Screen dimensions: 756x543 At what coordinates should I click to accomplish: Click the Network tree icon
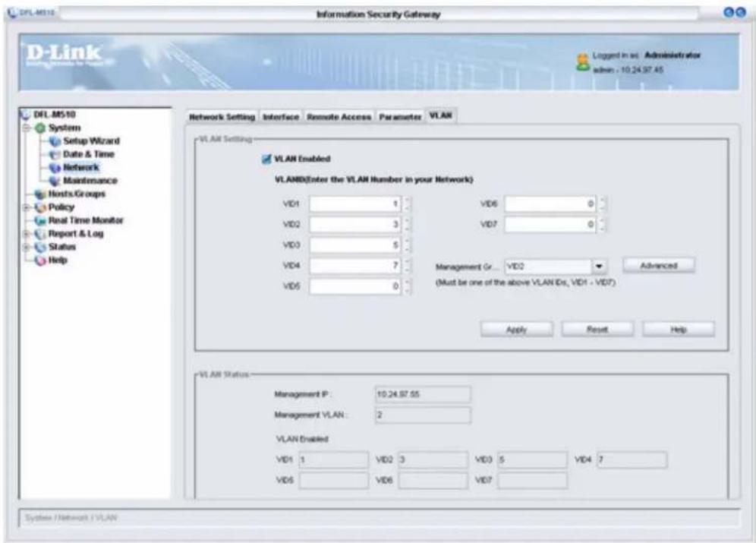(55, 168)
